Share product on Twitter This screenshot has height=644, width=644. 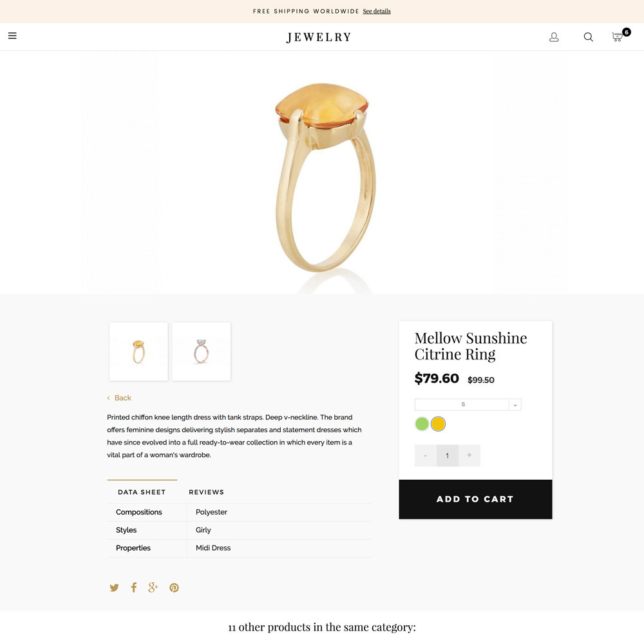114,587
